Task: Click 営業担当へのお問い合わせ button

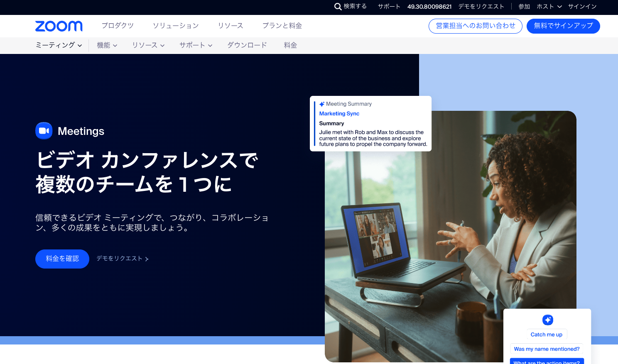Action: (475, 26)
